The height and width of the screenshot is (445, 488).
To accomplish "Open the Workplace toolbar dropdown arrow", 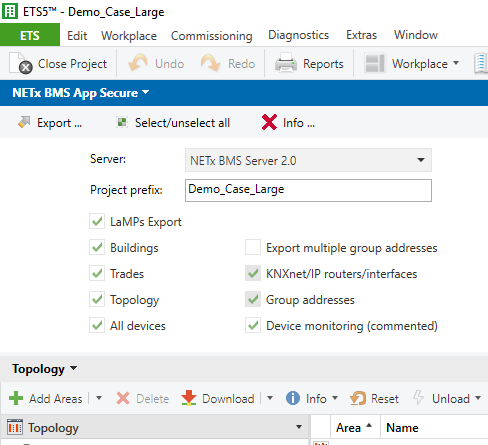I will [x=456, y=63].
